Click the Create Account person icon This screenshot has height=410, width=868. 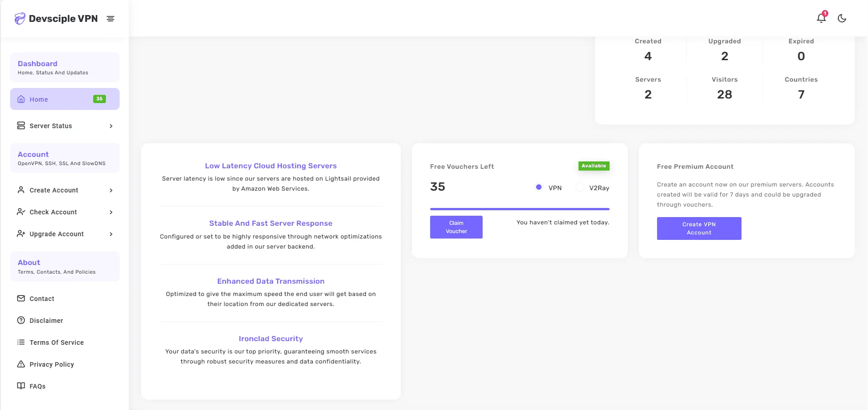tap(21, 190)
